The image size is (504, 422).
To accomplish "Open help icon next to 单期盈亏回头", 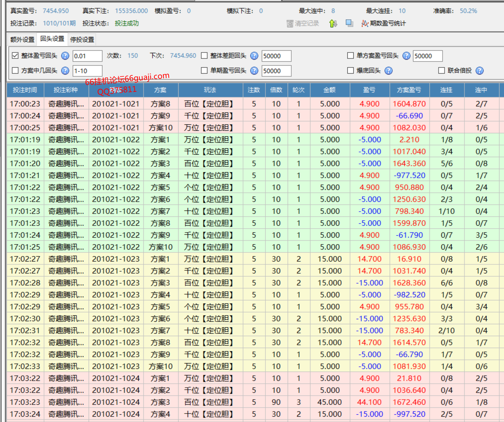I will coord(254,70).
